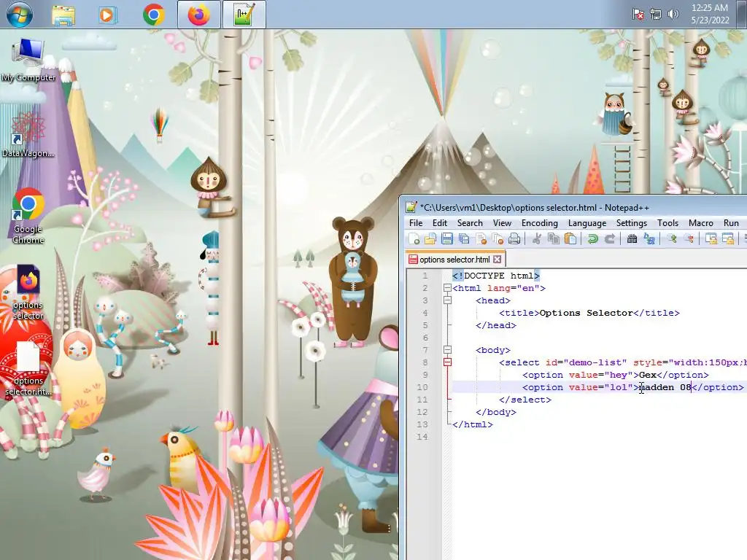Click the taskbar clock showing 12:25 AM
This screenshot has width=747, height=560.
pos(710,14)
